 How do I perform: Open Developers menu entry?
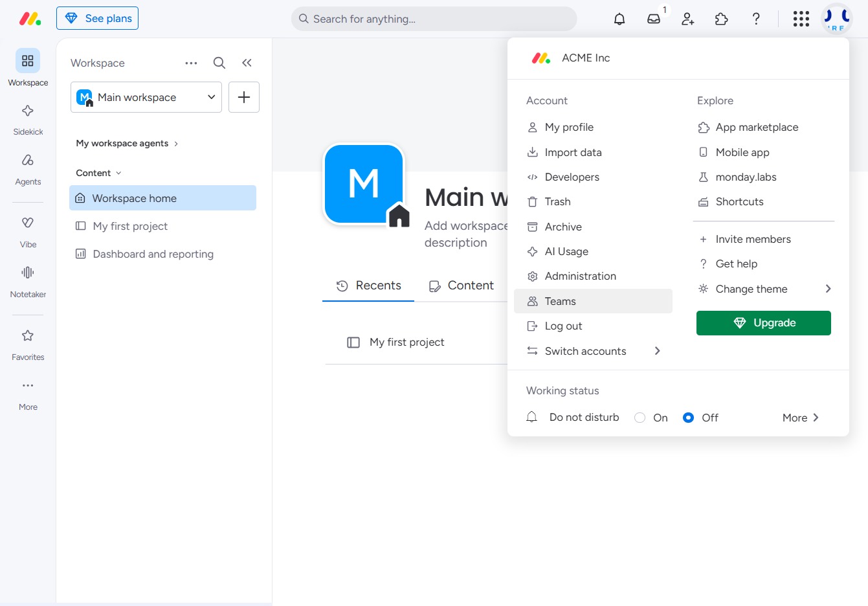pyautogui.click(x=593, y=177)
